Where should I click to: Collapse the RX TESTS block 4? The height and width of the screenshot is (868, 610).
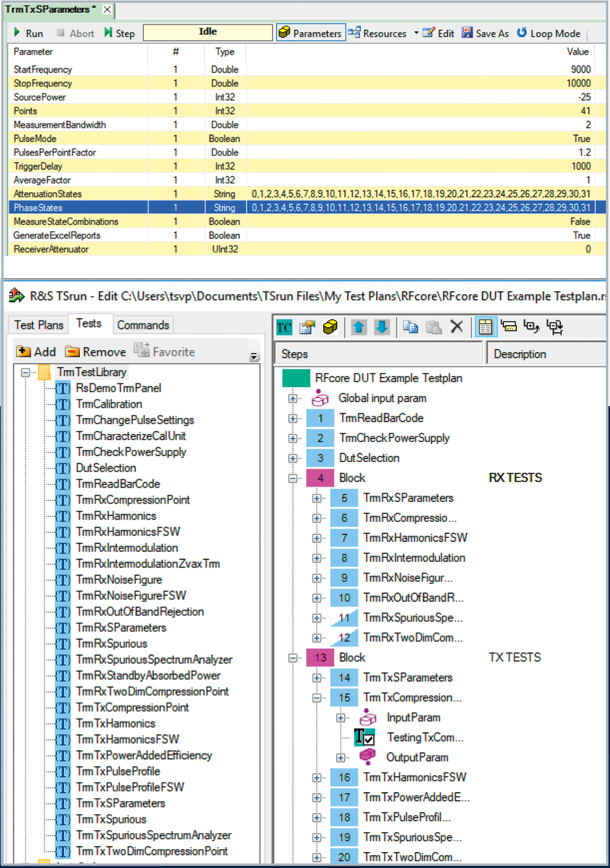tap(293, 478)
